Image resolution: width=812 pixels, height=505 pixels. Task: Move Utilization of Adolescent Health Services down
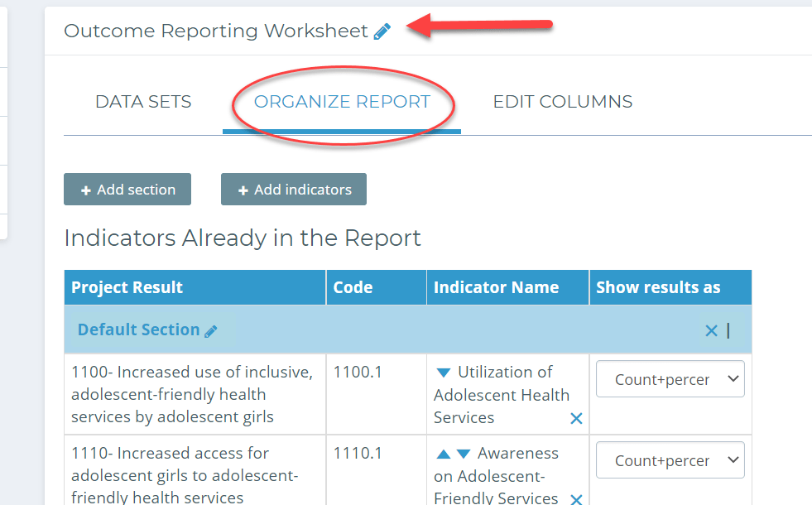click(444, 373)
